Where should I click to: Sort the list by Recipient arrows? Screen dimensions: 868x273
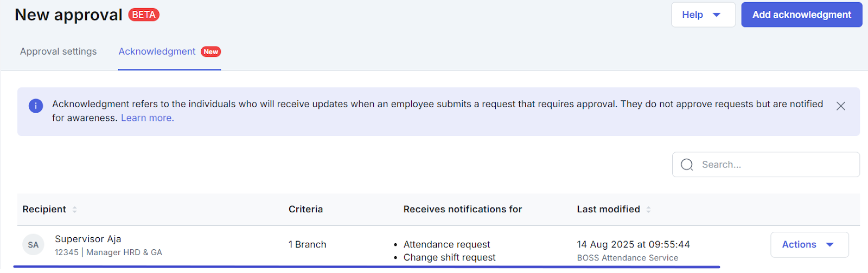(x=75, y=210)
